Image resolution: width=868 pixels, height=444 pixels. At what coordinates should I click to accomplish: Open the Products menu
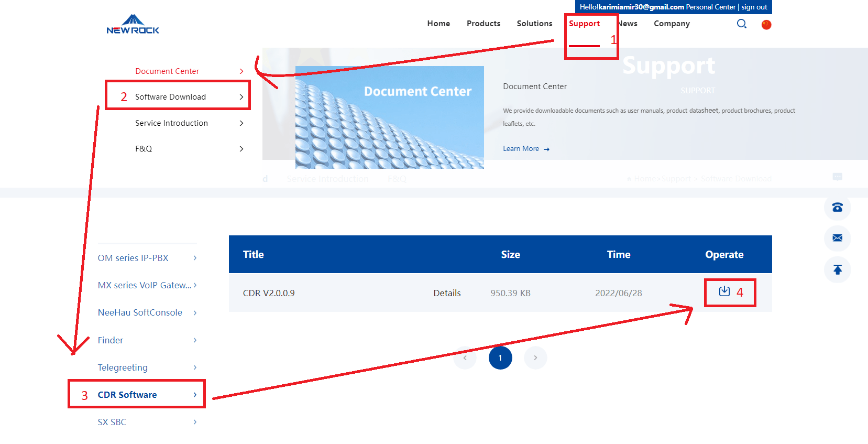(484, 24)
